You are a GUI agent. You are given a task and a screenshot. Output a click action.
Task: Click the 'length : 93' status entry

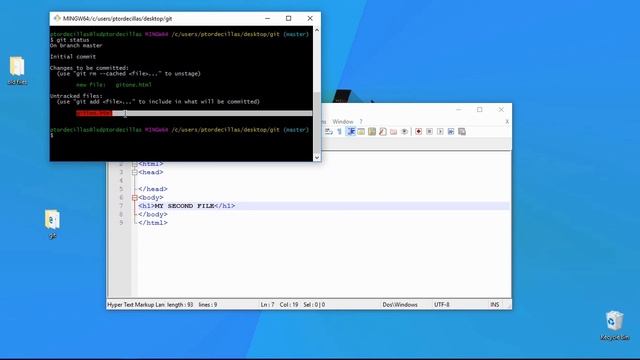[180, 304]
